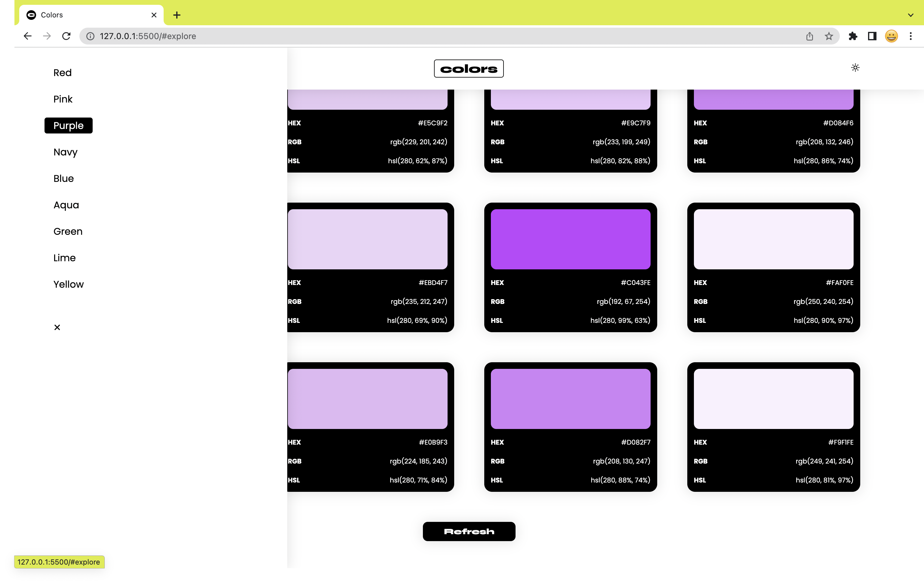This screenshot has height=585, width=924.
Task: Click the share page icon
Action: (810, 36)
